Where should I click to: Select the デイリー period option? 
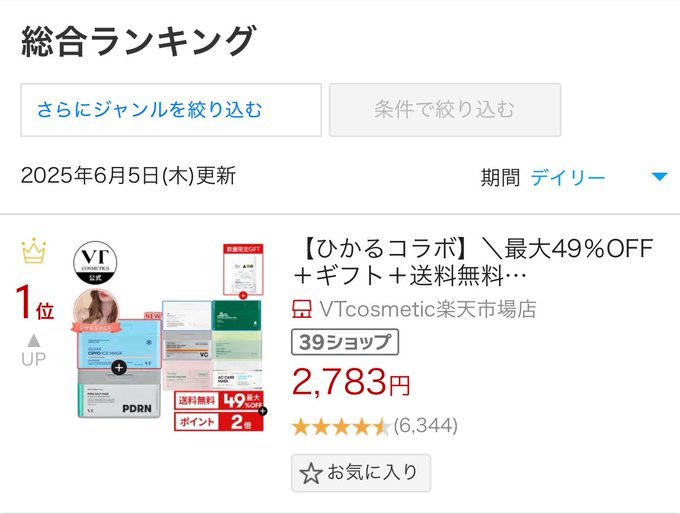[x=568, y=177]
